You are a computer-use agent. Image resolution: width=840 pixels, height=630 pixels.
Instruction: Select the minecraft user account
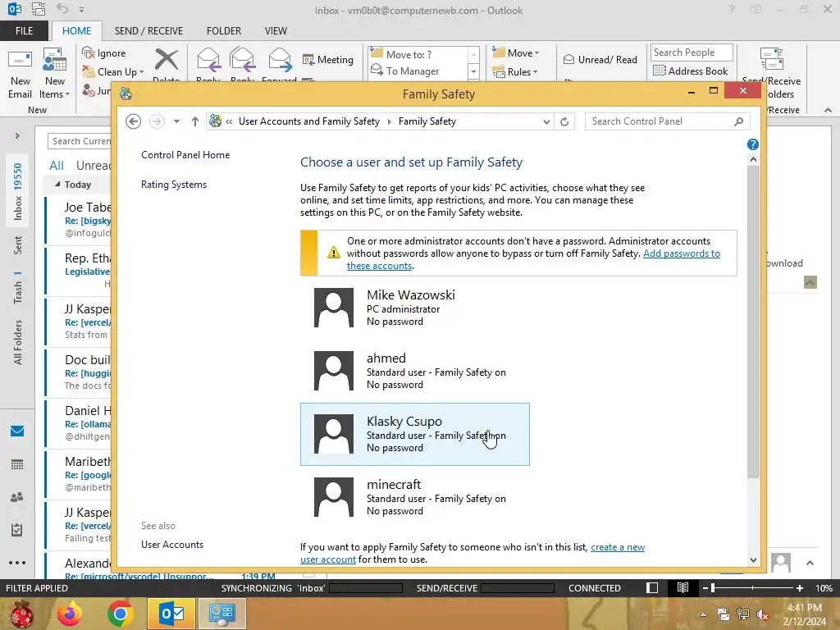pyautogui.click(x=414, y=498)
